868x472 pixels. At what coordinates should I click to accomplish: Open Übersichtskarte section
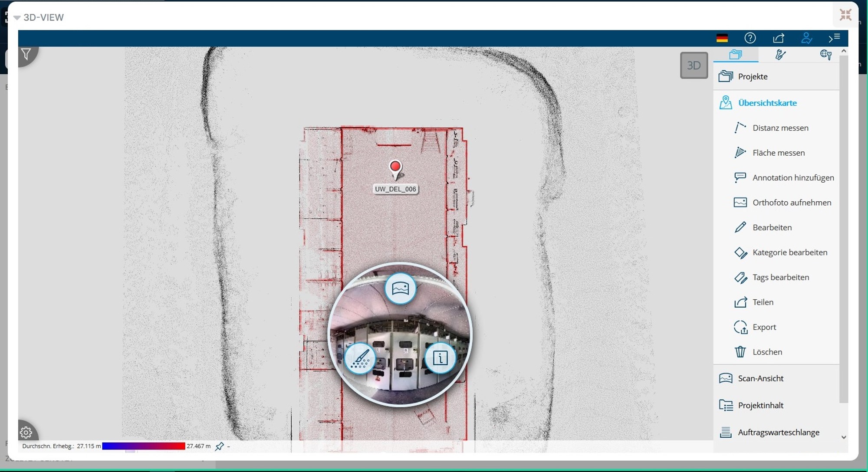click(x=776, y=103)
